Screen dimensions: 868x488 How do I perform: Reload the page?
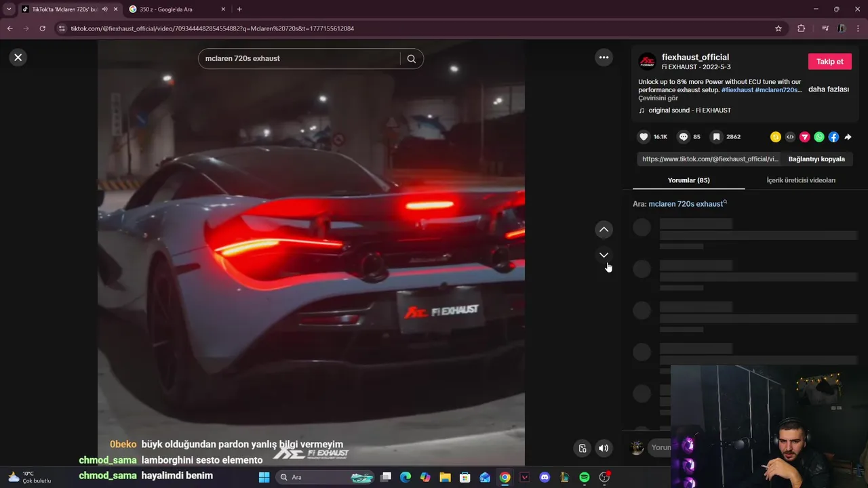pos(42,28)
